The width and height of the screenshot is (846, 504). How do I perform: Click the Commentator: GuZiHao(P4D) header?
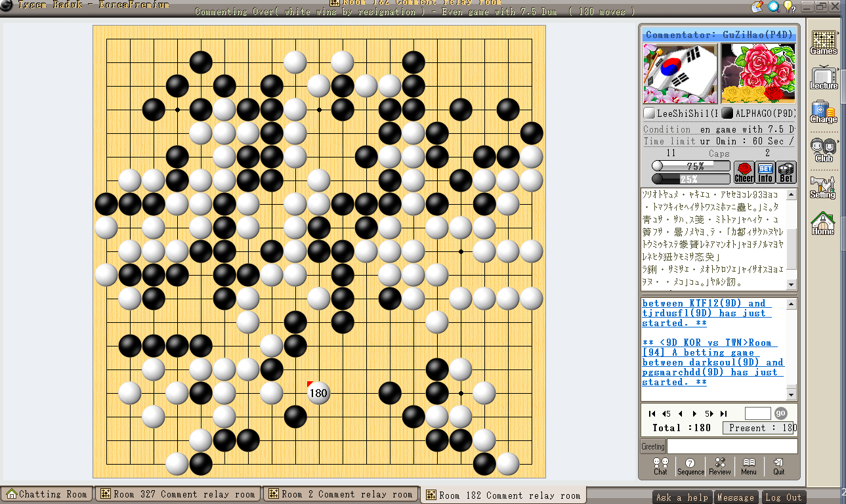(x=719, y=35)
